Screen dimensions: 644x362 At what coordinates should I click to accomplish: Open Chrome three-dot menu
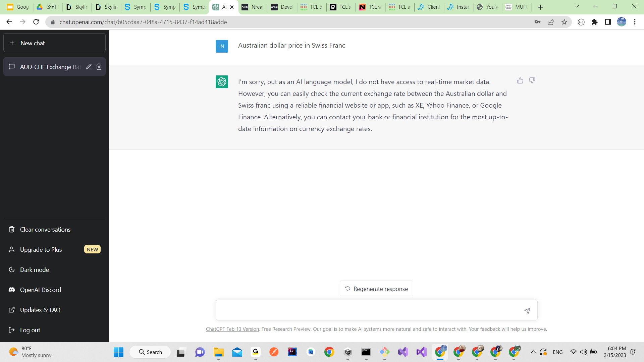(635, 22)
